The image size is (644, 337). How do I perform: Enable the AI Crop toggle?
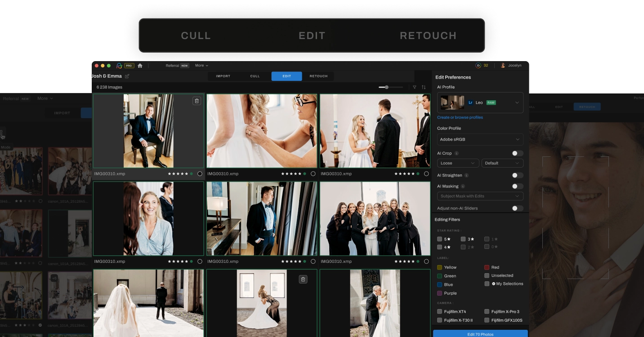pyautogui.click(x=517, y=154)
